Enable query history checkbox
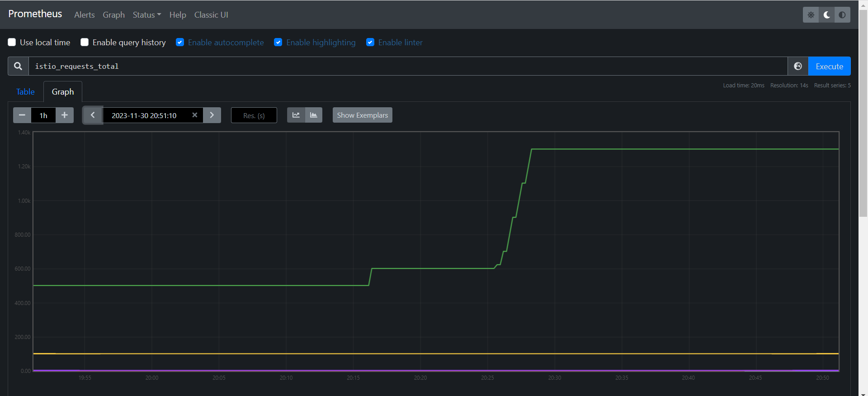Viewport: 868px width, 396px height. (x=85, y=42)
